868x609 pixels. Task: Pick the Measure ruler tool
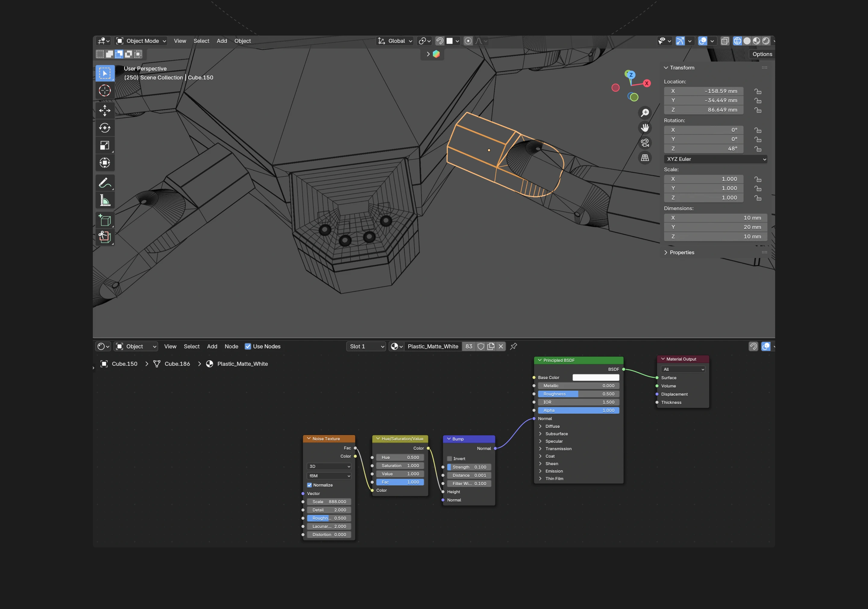coord(105,200)
